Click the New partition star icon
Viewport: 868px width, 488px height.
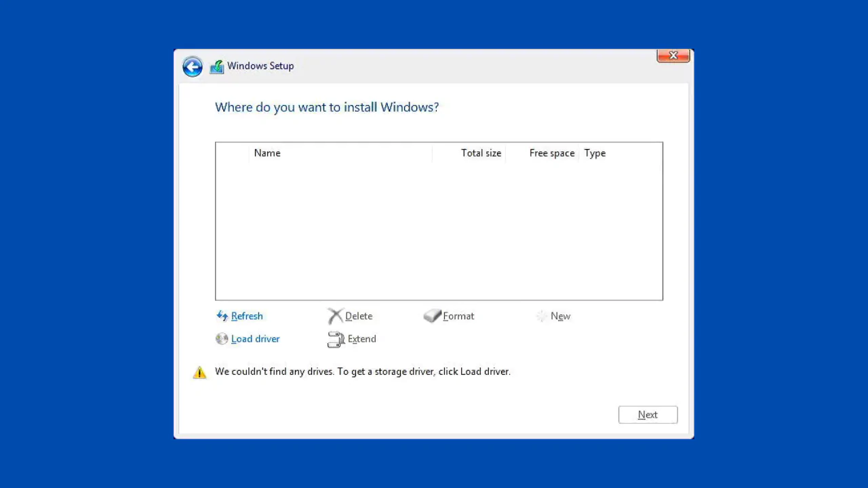coord(541,316)
